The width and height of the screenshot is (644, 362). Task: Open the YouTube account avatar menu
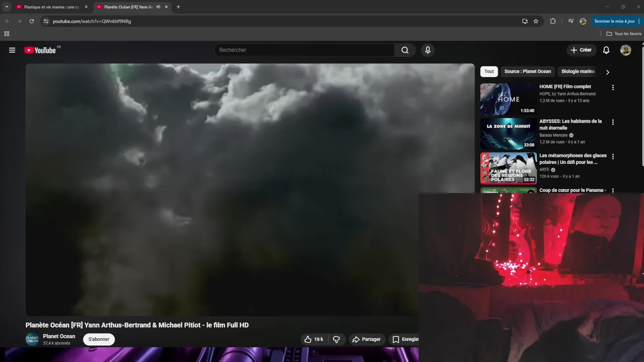[626, 50]
